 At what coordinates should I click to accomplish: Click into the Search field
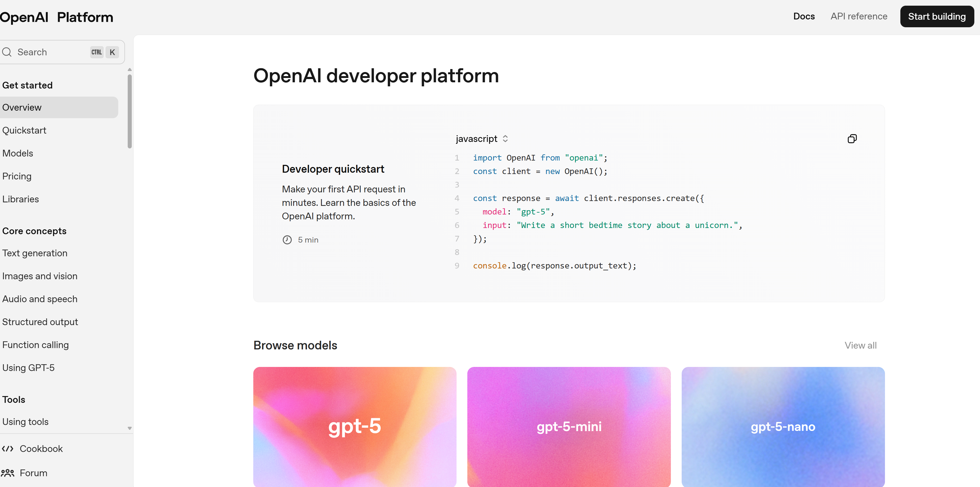[x=62, y=52]
